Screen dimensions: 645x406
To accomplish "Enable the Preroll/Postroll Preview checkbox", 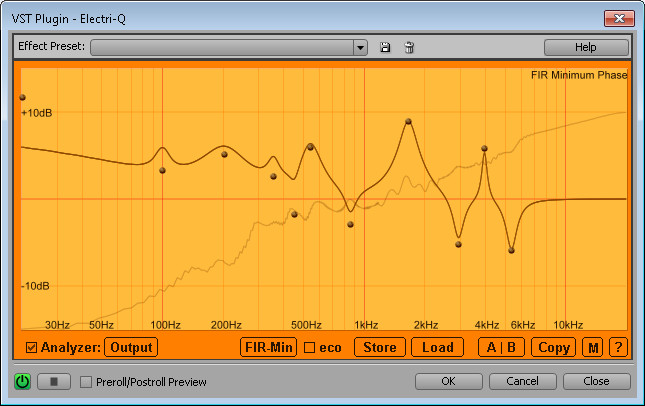I will (x=86, y=382).
